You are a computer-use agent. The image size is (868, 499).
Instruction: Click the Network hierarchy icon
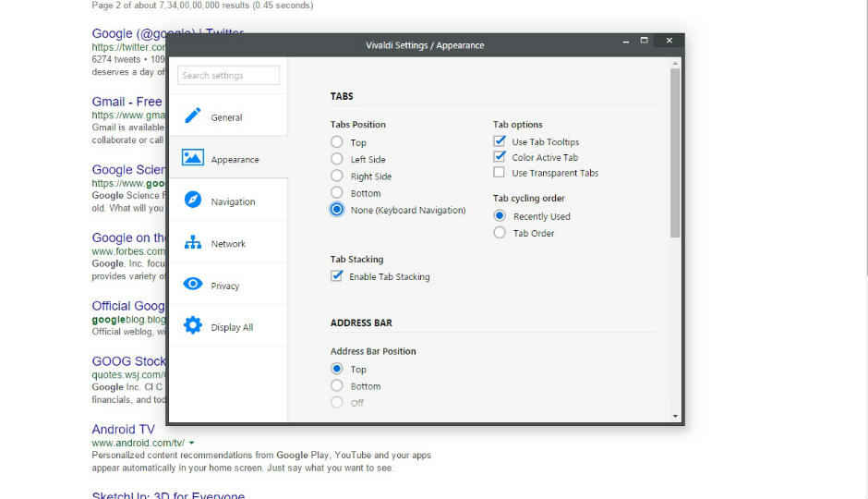click(x=193, y=242)
